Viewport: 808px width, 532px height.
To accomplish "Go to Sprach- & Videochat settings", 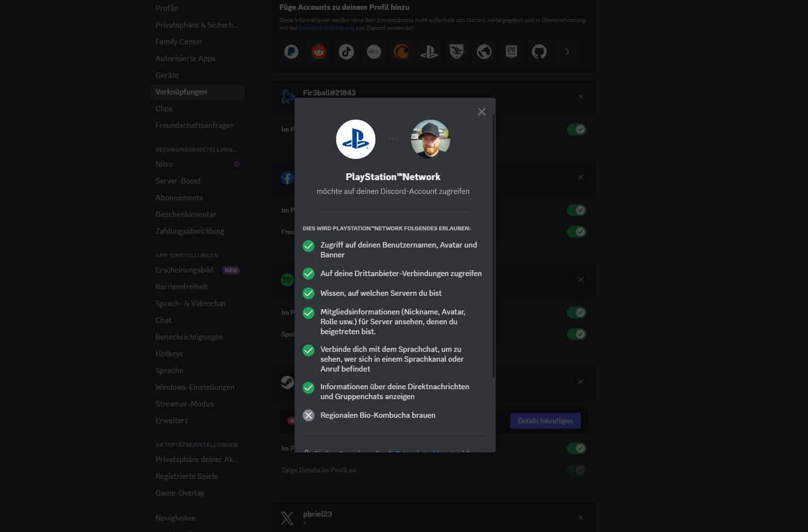I will point(190,304).
